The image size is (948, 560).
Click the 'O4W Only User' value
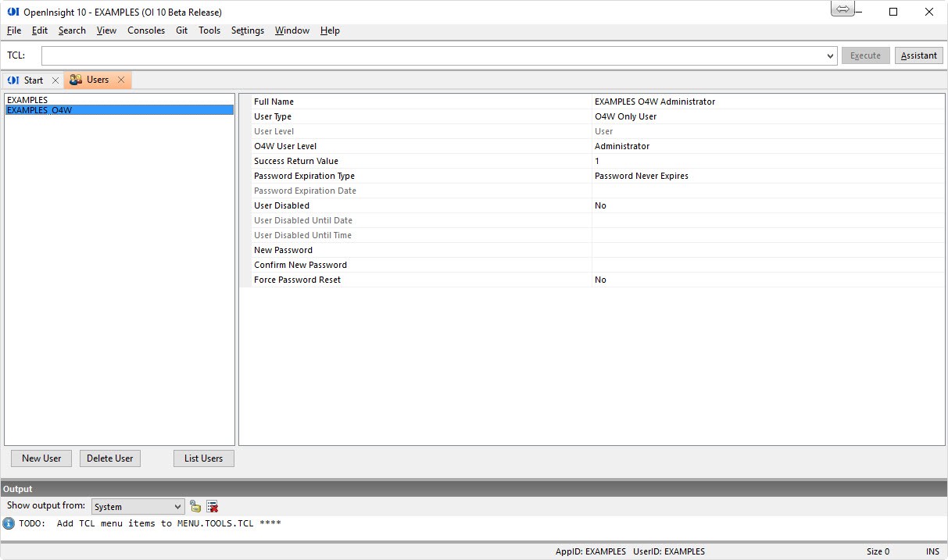pyautogui.click(x=625, y=116)
